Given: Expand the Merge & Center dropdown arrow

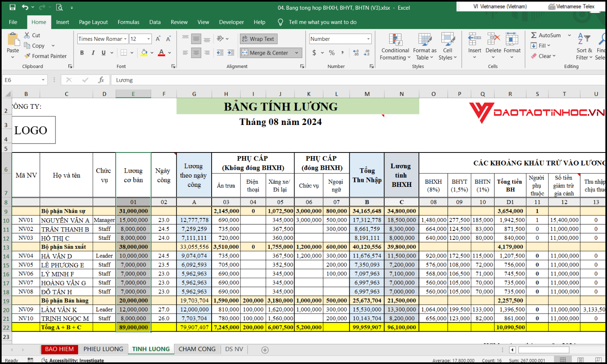Looking at the screenshot, I should (x=297, y=53).
